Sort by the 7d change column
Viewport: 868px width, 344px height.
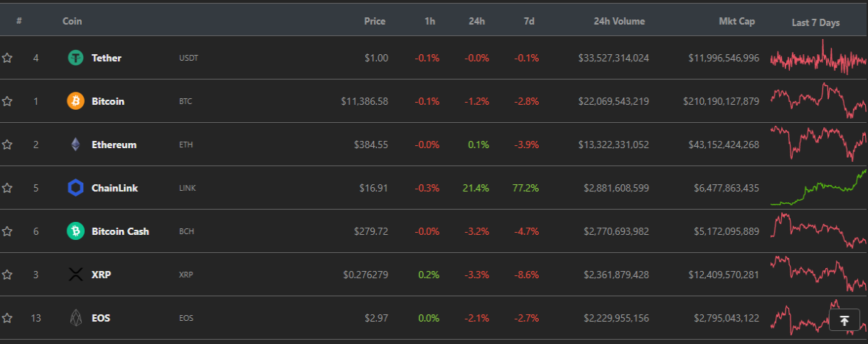[529, 22]
